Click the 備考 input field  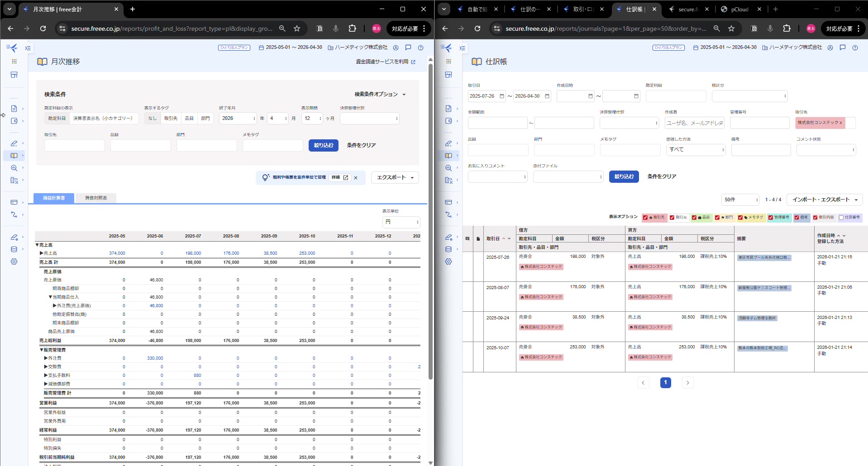point(761,150)
